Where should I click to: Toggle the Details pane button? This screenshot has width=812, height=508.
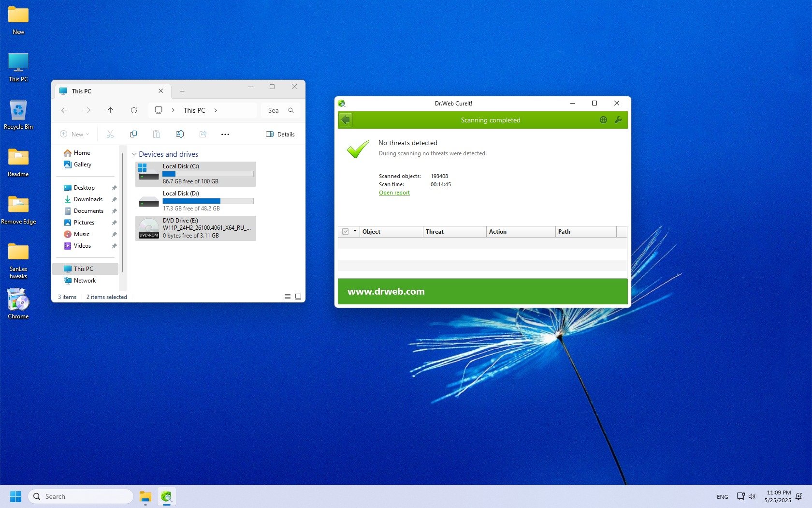tap(280, 134)
